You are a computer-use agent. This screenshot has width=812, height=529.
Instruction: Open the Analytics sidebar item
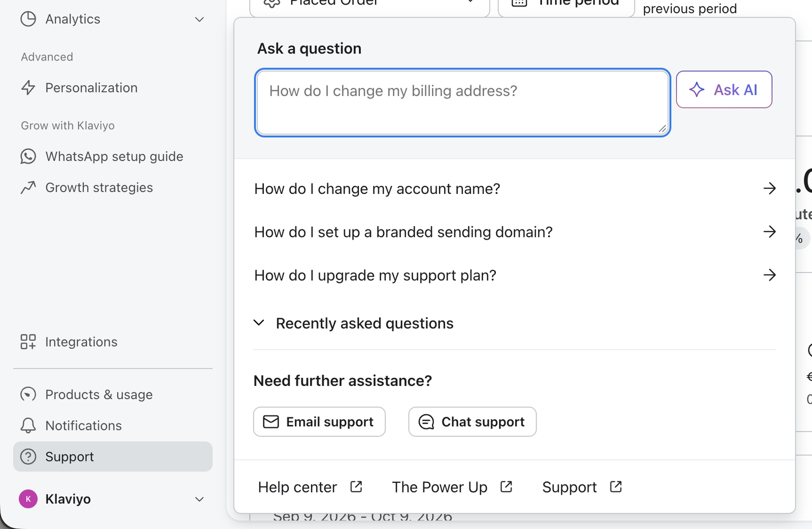(113, 19)
